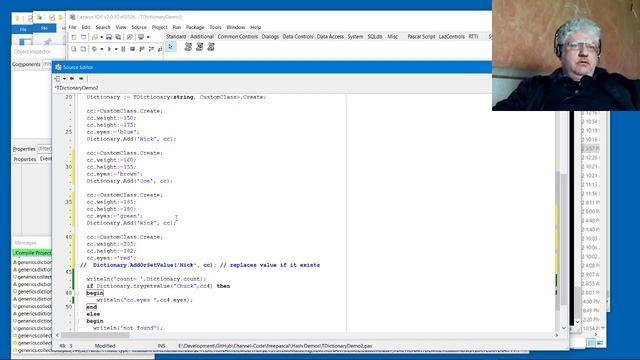Click the Stop program icon

pyautogui.click(x=132, y=49)
